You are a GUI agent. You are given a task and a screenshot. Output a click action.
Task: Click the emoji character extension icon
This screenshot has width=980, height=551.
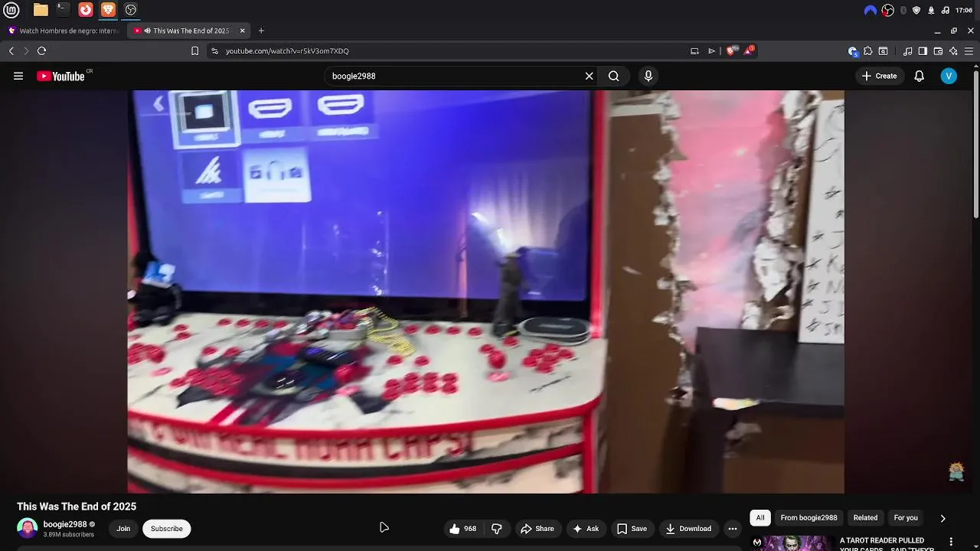[956, 471]
